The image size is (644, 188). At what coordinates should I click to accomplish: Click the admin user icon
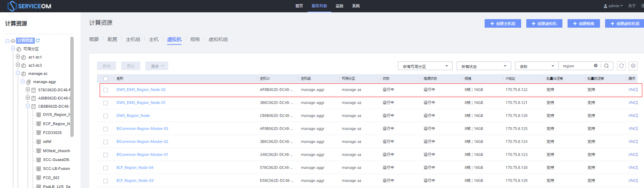[x=605, y=6]
